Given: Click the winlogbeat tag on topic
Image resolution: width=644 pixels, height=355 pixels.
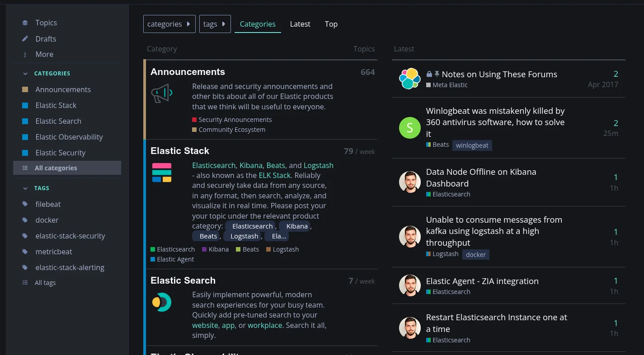Looking at the screenshot, I should pyautogui.click(x=472, y=145).
